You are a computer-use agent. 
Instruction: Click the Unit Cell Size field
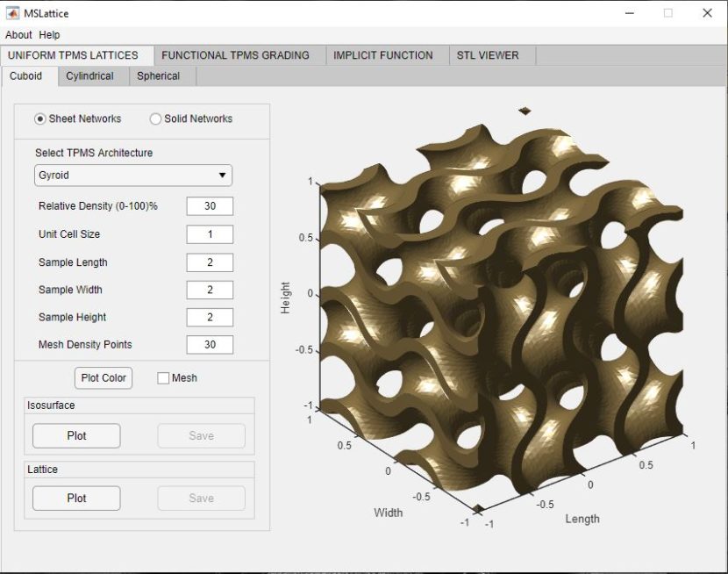(210, 234)
